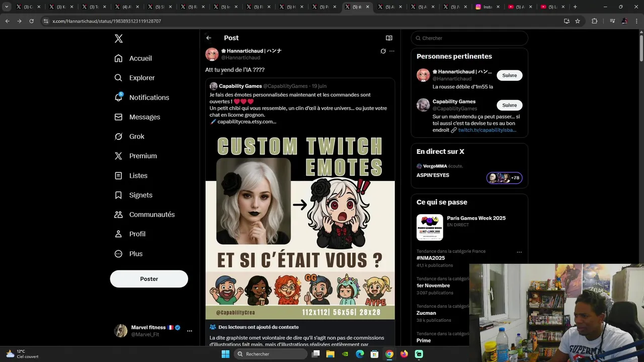Click 'Att tu vend de l'IA ????' text
Image resolution: width=644 pixels, height=362 pixels.
pos(234,70)
